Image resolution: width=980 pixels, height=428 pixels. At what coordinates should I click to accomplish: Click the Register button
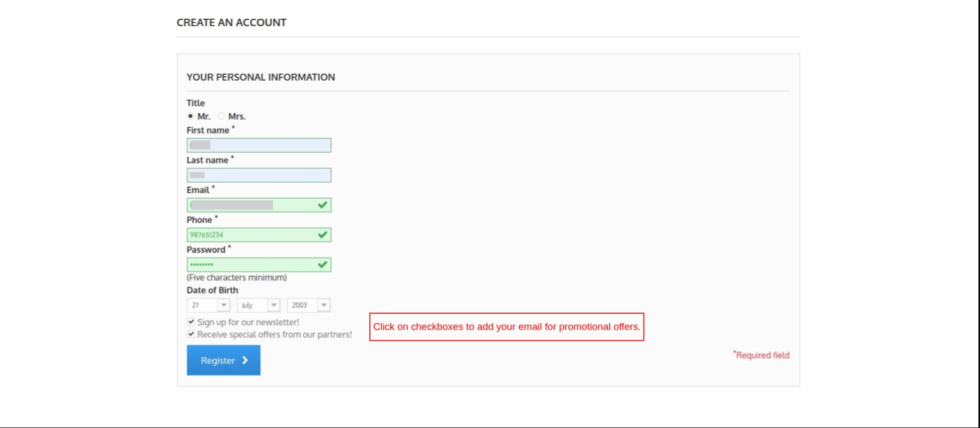(224, 360)
